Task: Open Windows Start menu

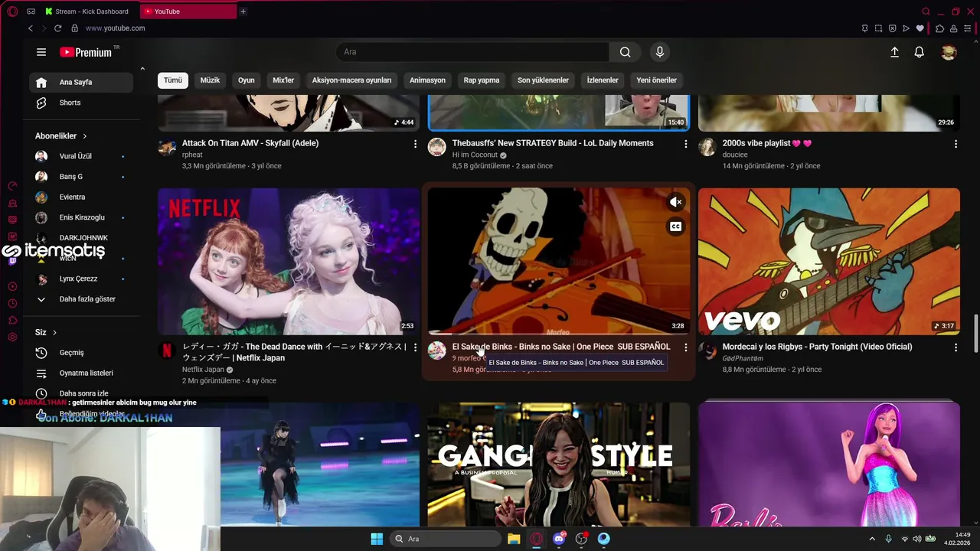Action: (377, 539)
